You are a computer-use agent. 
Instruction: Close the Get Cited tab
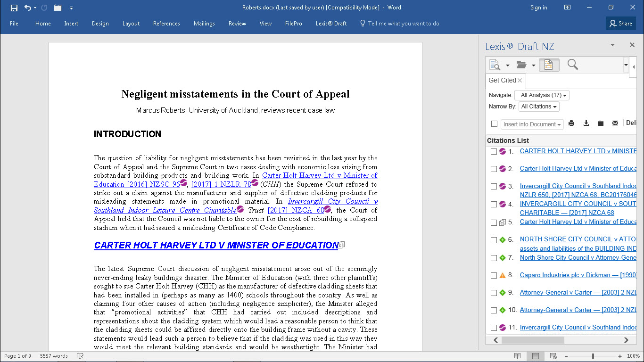[x=520, y=81]
